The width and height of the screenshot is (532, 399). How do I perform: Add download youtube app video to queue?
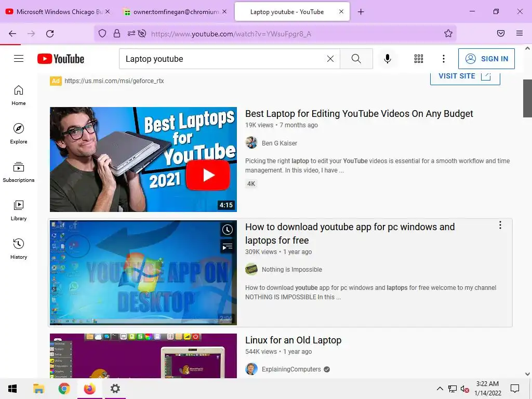pyautogui.click(x=228, y=246)
